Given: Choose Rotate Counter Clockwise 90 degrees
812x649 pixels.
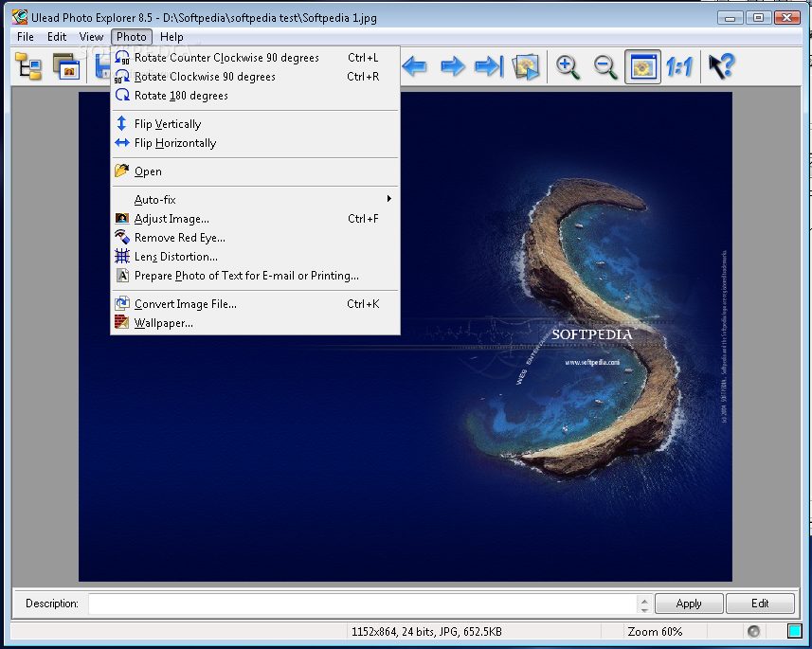Looking at the screenshot, I should 255,58.
